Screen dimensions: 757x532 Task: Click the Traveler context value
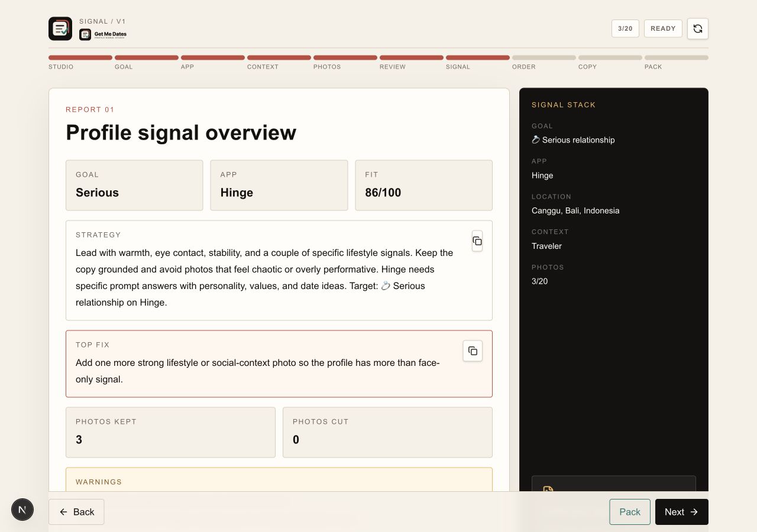point(546,246)
